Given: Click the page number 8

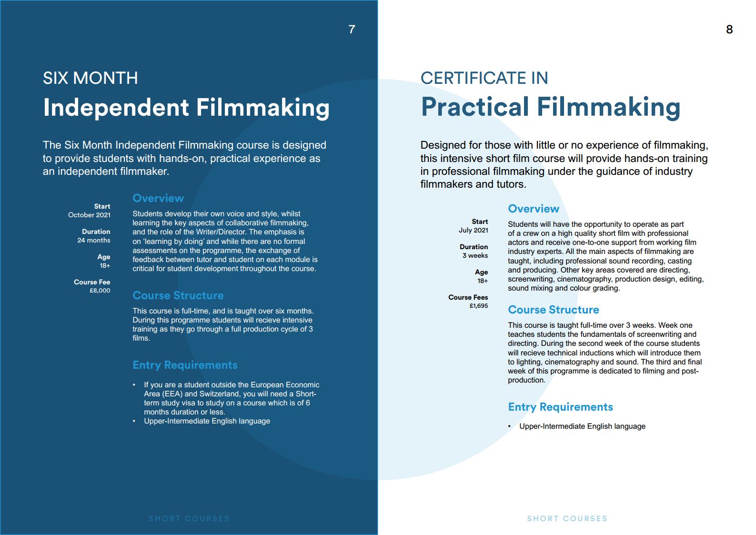Looking at the screenshot, I should (729, 30).
